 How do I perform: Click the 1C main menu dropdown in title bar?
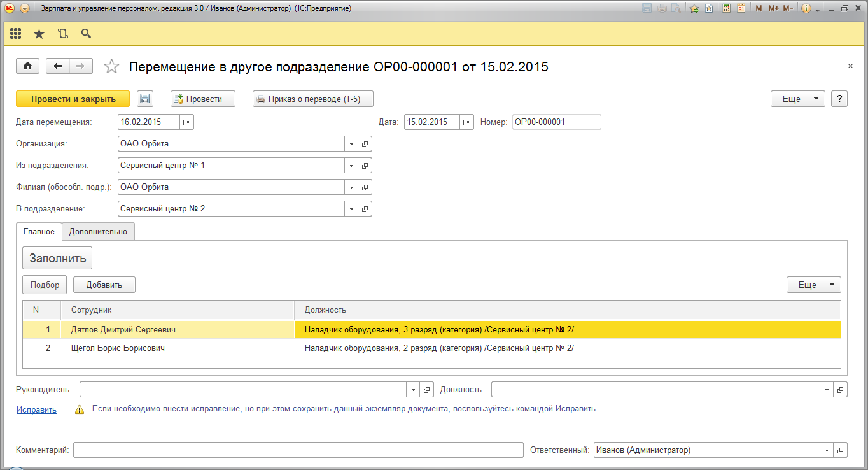click(x=25, y=9)
